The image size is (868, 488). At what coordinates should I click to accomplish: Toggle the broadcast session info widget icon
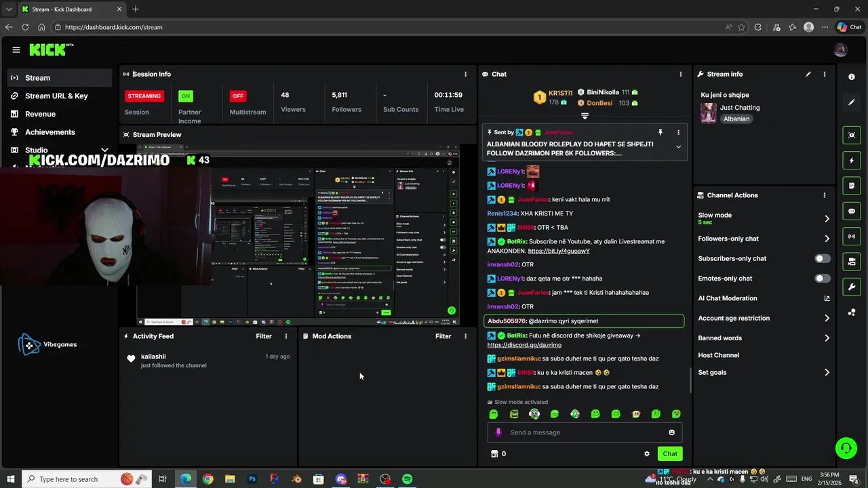coord(852,236)
